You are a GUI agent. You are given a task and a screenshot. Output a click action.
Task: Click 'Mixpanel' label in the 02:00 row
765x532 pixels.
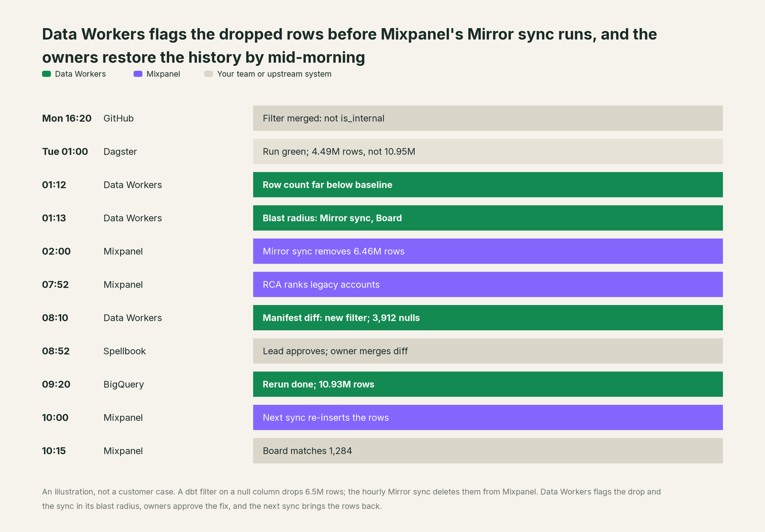(123, 251)
